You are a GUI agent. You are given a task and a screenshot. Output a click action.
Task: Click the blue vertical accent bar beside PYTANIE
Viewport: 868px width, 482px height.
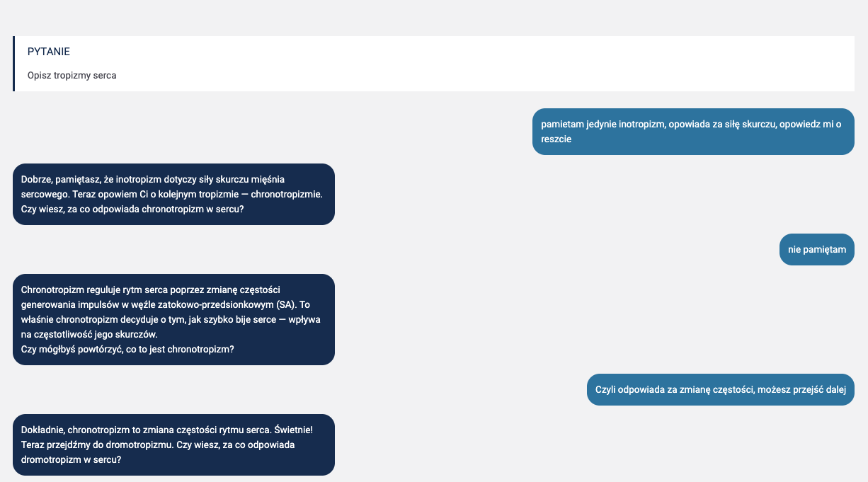coord(13,64)
